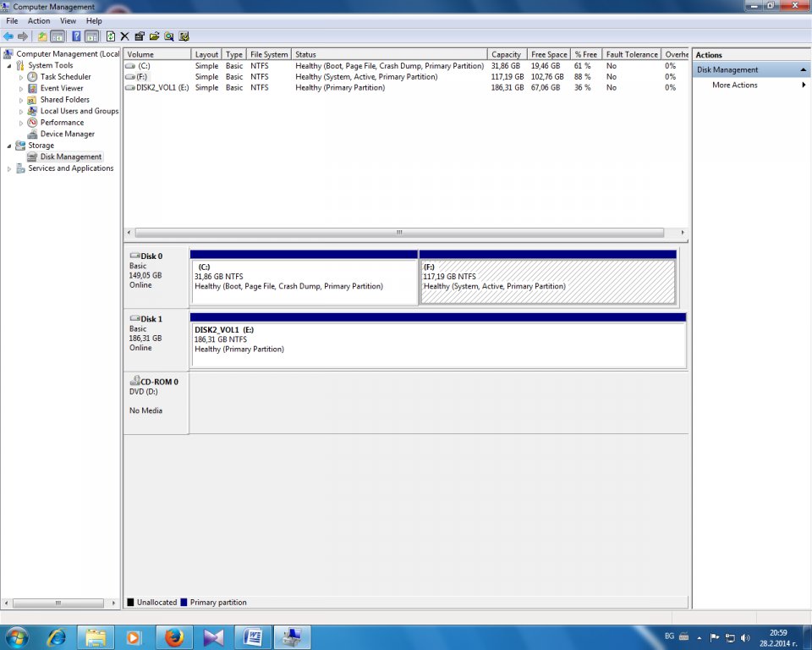Screen dimensions: 812x650
Task: Select Device Manager in the tree
Action: [67, 134]
